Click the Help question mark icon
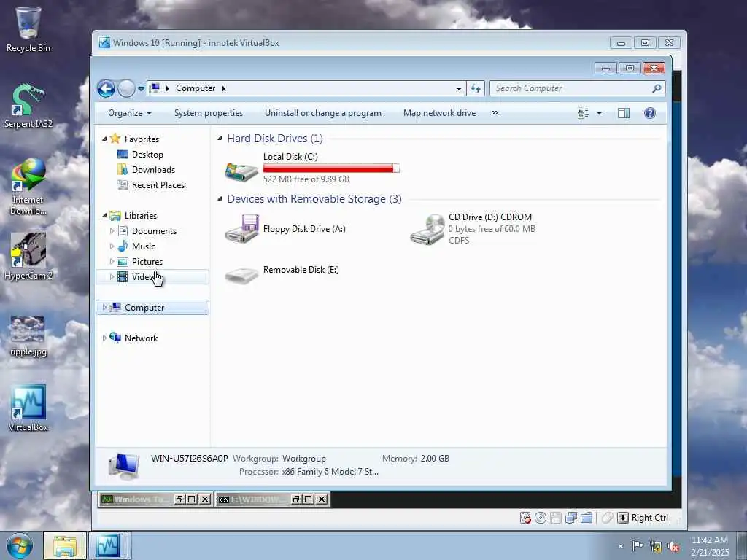Image resolution: width=747 pixels, height=560 pixels. point(650,113)
